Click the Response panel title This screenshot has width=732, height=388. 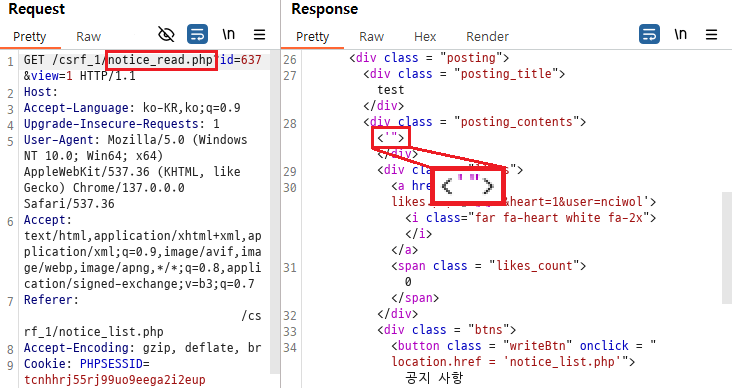point(325,9)
